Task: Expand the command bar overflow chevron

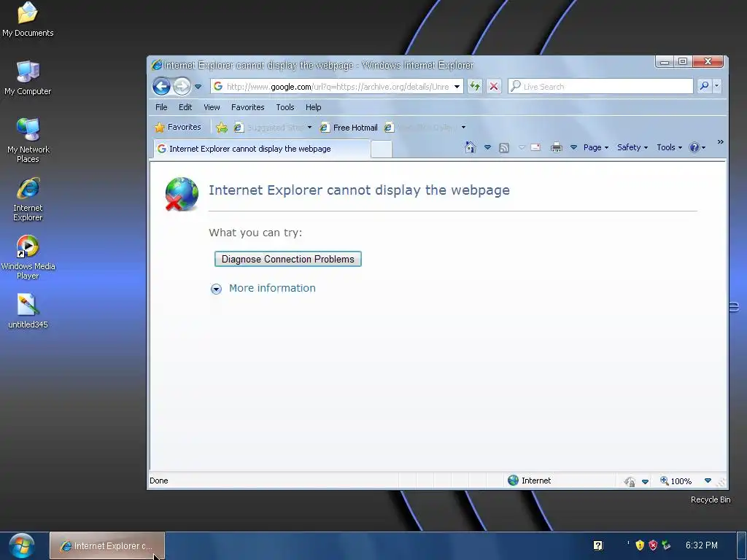Action: coord(720,142)
